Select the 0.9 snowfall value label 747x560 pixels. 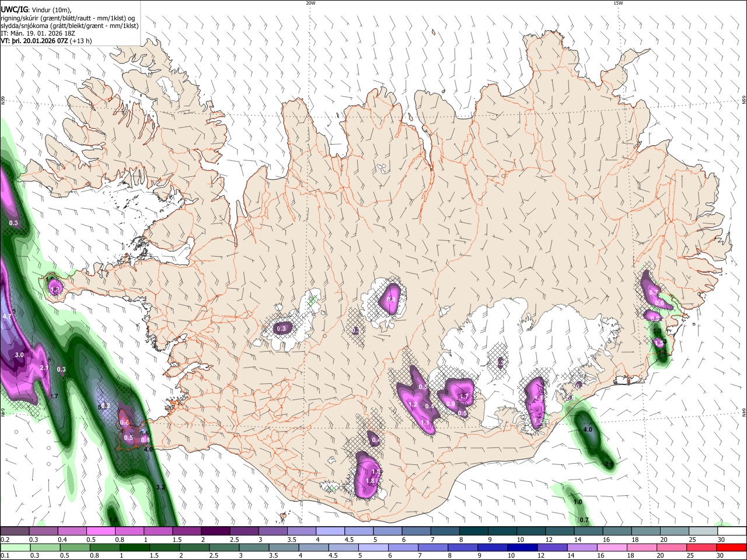point(451,404)
